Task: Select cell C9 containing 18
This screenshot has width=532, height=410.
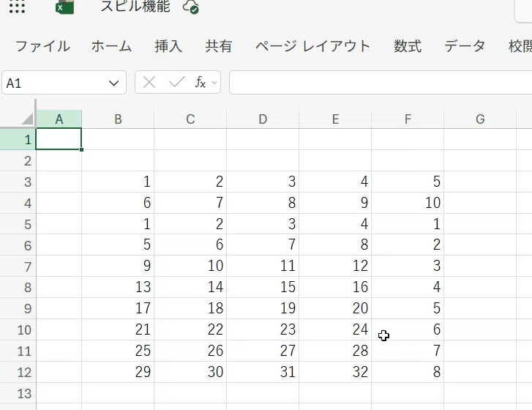Action: [190, 308]
